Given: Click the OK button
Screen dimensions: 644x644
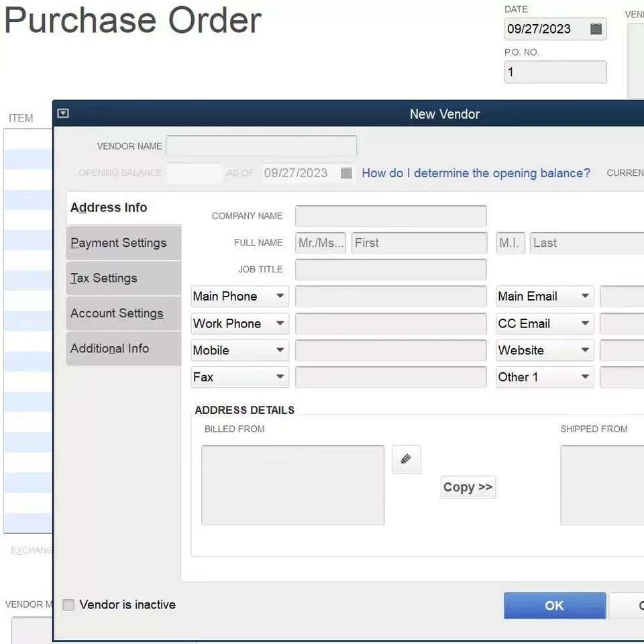Looking at the screenshot, I should (x=554, y=605).
